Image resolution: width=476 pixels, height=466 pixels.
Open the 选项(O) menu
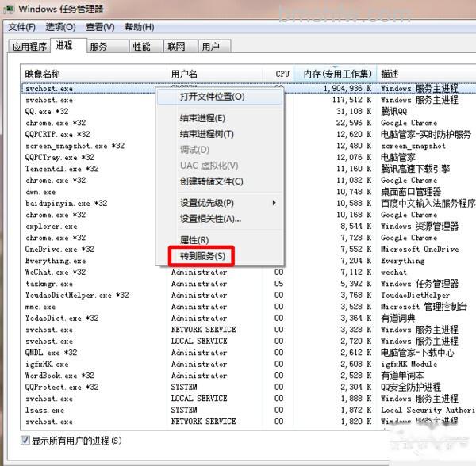click(60, 27)
